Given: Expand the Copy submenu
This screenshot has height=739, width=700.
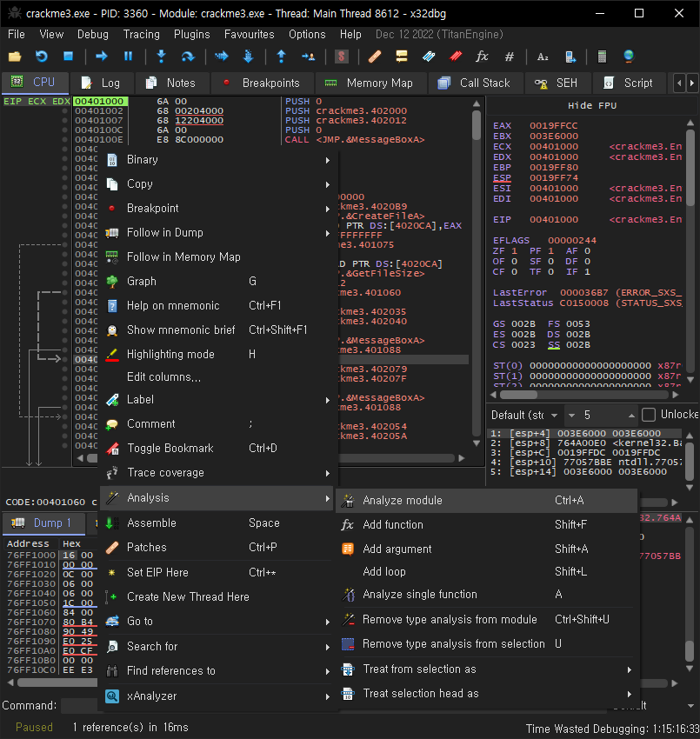Looking at the screenshot, I should click(x=217, y=184).
